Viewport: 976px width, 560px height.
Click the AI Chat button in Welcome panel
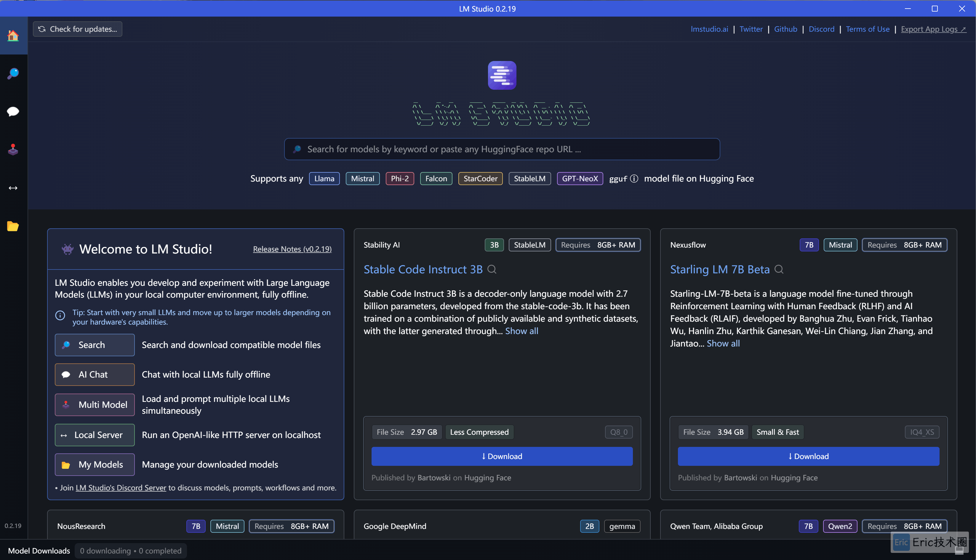pos(95,375)
